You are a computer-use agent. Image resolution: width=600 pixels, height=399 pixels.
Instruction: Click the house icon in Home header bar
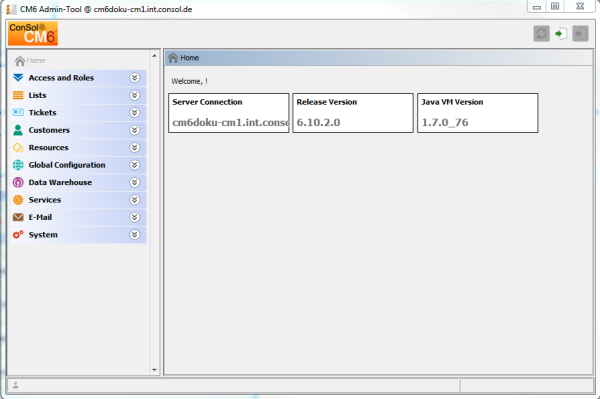click(x=173, y=58)
